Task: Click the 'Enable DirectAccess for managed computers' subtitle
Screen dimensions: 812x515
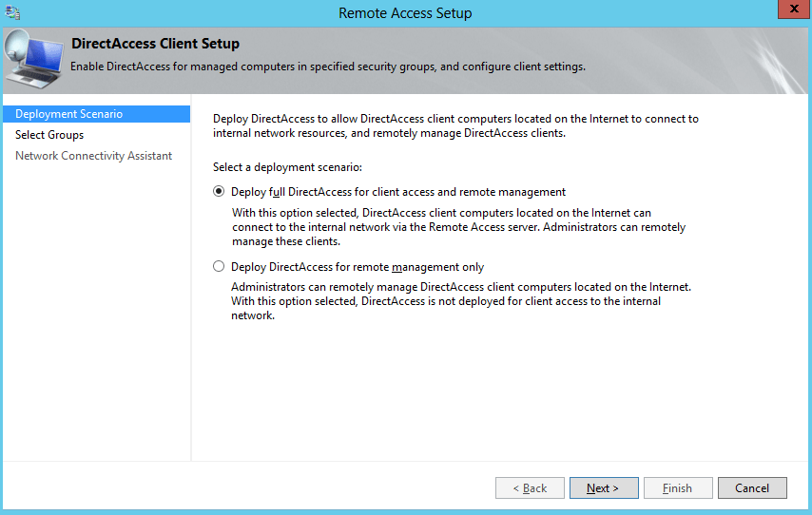Action: coord(328,67)
